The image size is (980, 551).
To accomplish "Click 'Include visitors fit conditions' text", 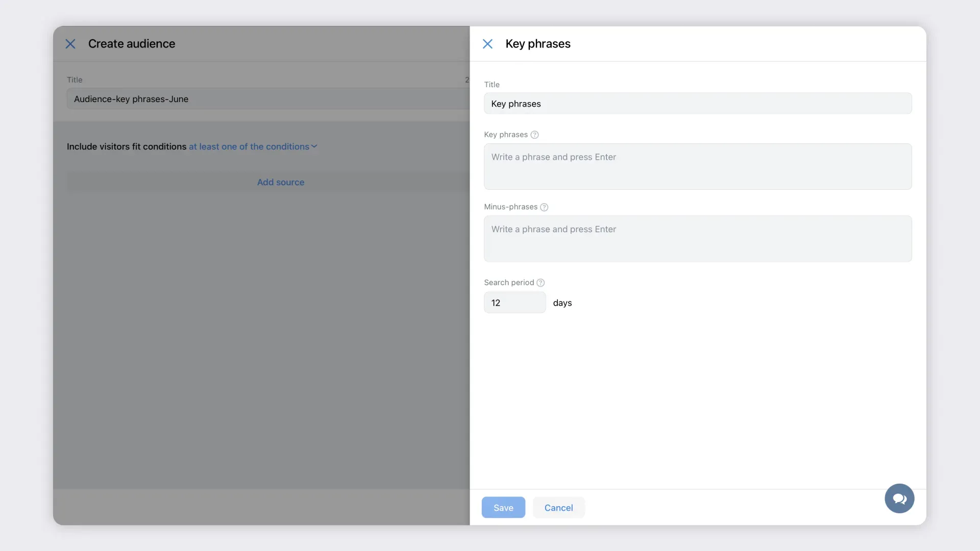I will click(x=127, y=146).
